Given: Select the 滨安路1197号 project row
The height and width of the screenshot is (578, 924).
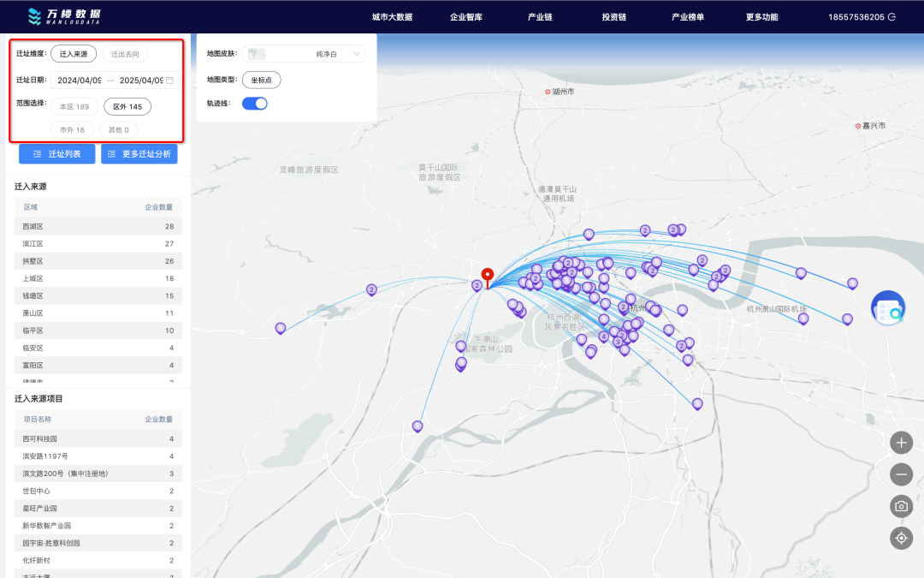Looking at the screenshot, I should (x=98, y=456).
